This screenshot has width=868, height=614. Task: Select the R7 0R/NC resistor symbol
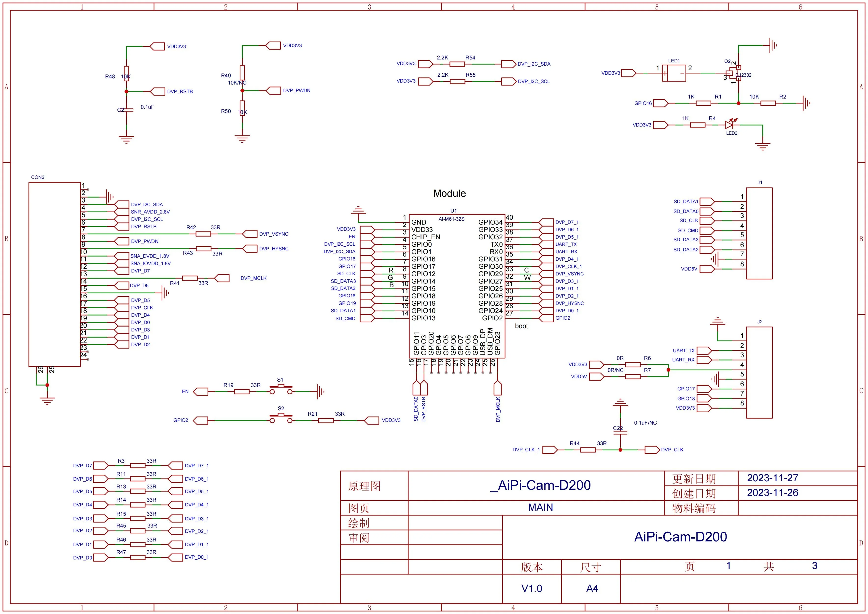pyautogui.click(x=633, y=376)
